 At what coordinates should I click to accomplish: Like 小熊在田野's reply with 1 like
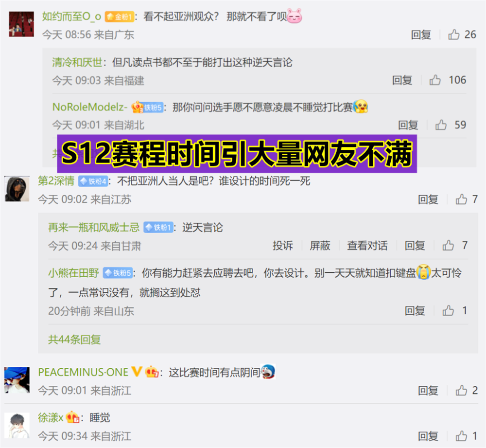tap(448, 310)
